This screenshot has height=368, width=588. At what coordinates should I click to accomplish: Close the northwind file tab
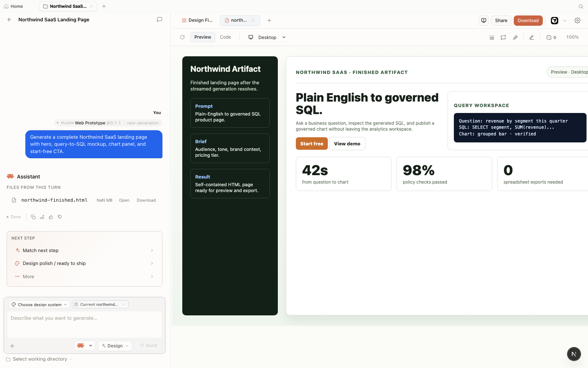click(x=253, y=20)
